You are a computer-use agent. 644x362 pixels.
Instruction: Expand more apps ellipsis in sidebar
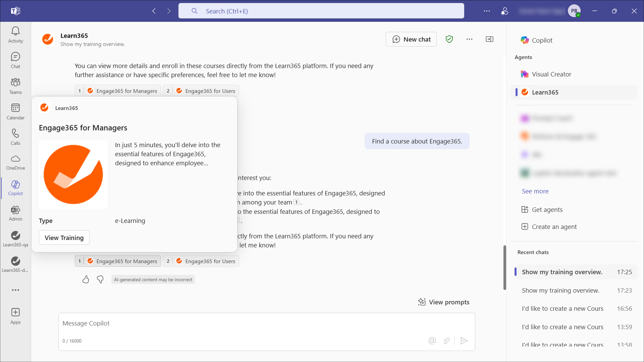point(15,290)
